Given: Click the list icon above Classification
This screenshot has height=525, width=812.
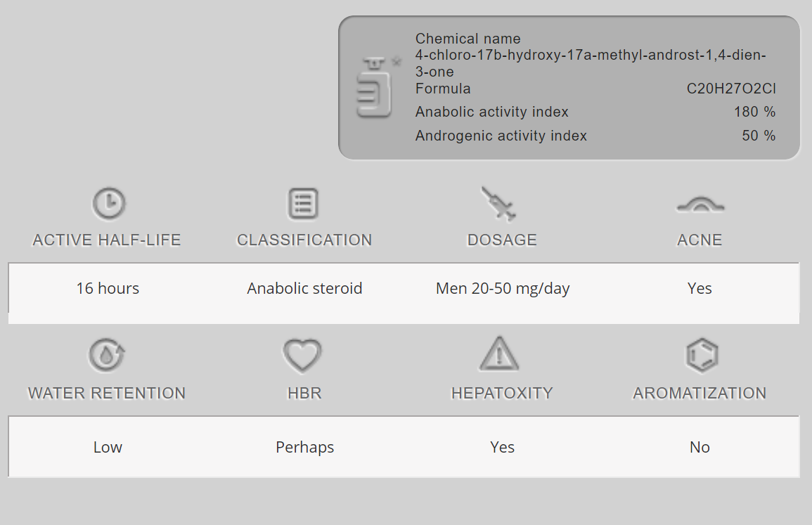Looking at the screenshot, I should 304,204.
